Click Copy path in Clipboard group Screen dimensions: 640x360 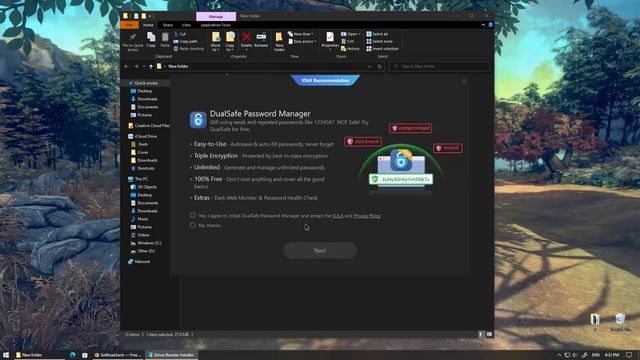coord(185,41)
